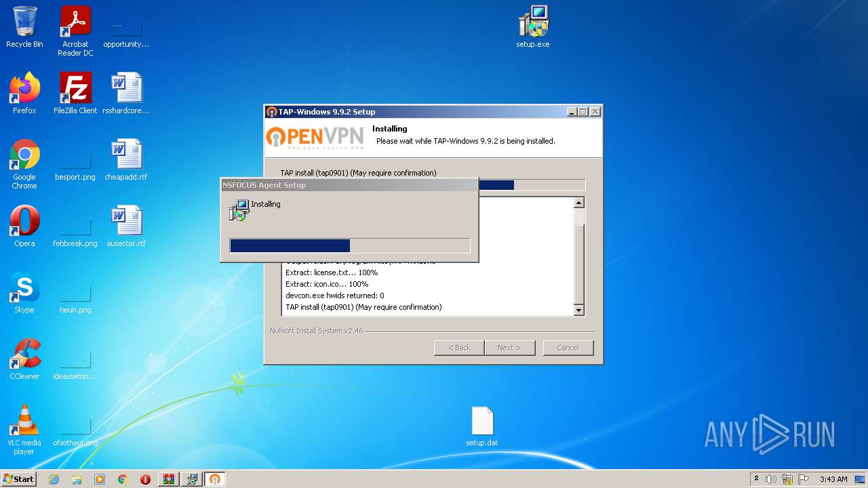Open Acrobat Reader DC shortcut

[75, 31]
